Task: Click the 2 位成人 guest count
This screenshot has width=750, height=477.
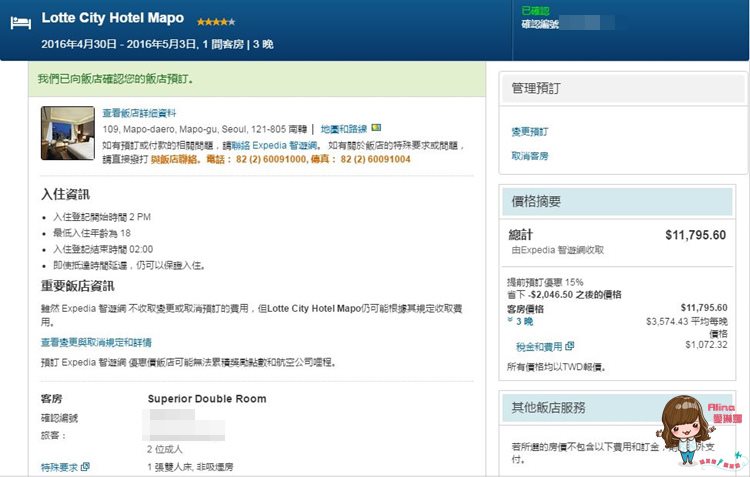Action: pos(165,449)
